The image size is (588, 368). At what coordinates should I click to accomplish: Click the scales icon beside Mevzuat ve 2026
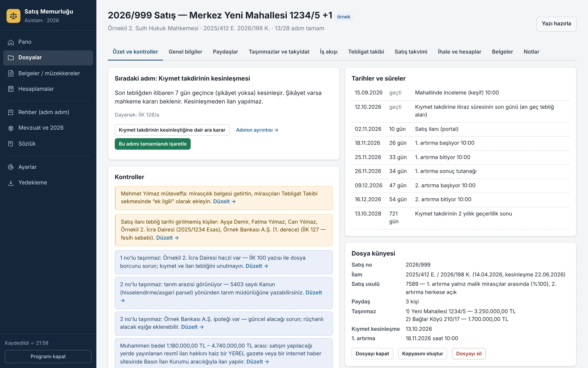tap(11, 128)
